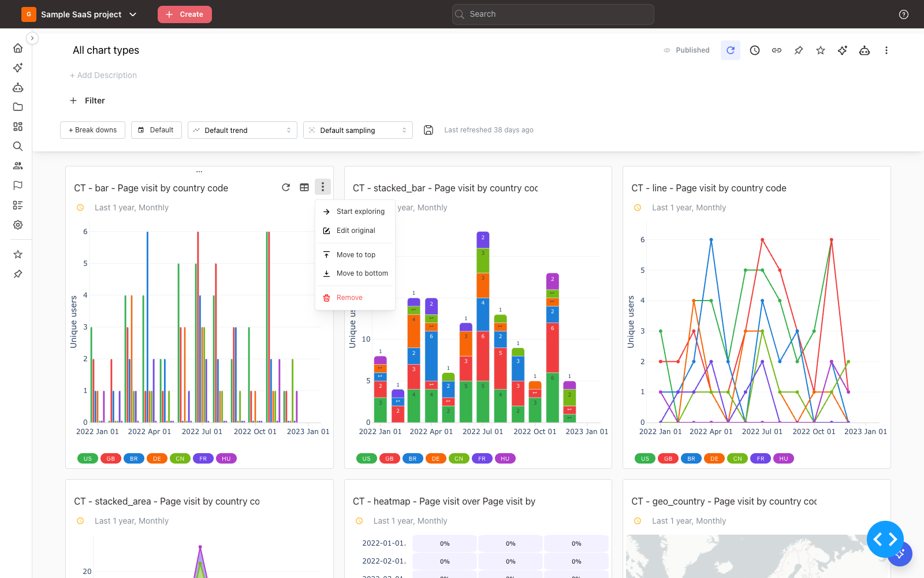Switch bar chart to table view icon
The image size is (924, 578).
click(x=304, y=187)
